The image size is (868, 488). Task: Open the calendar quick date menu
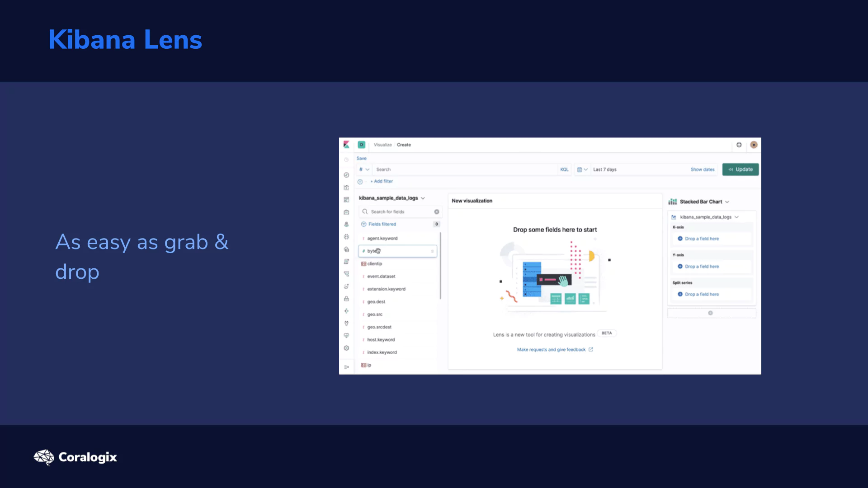point(582,169)
